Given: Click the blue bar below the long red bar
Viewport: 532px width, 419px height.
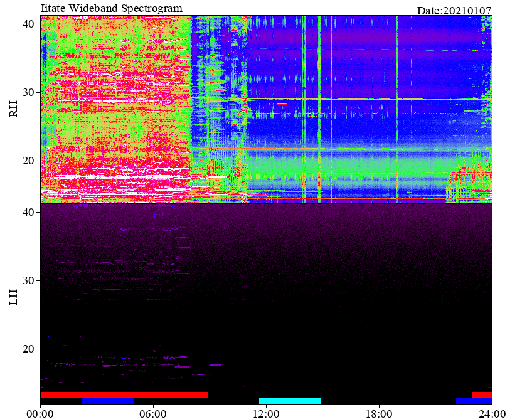Looking at the screenshot, I should [109, 401].
